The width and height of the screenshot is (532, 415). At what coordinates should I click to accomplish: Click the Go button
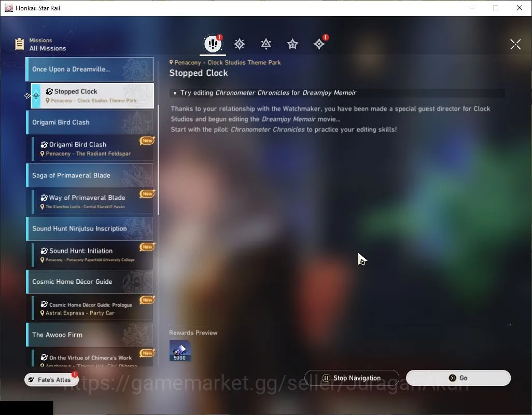[458, 378]
